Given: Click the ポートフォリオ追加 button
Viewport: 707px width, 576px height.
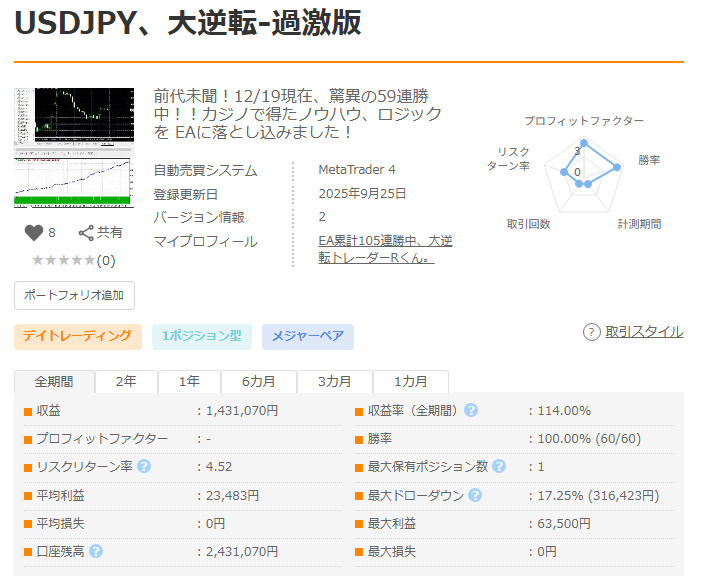Looking at the screenshot, I should (74, 295).
